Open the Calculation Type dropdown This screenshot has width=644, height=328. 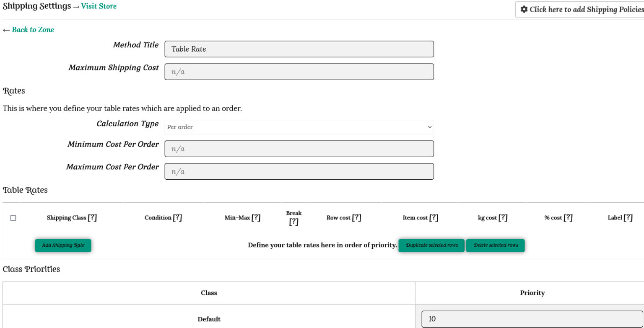pos(299,127)
